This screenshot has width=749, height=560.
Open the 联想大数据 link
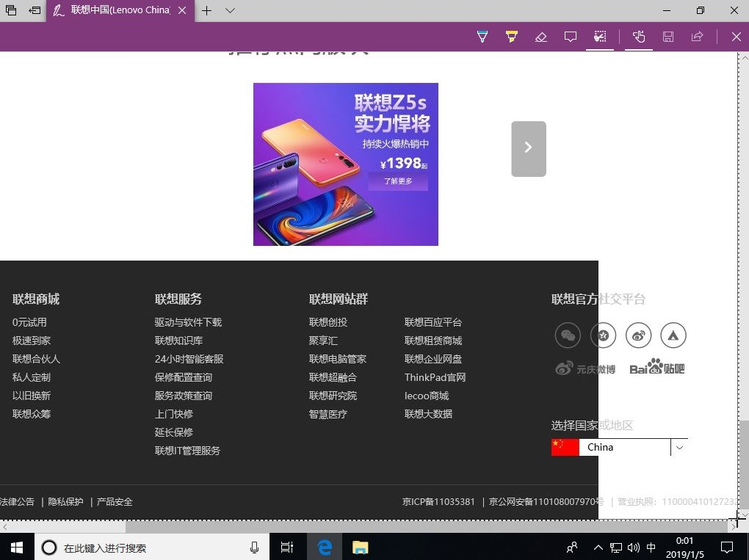tap(429, 413)
